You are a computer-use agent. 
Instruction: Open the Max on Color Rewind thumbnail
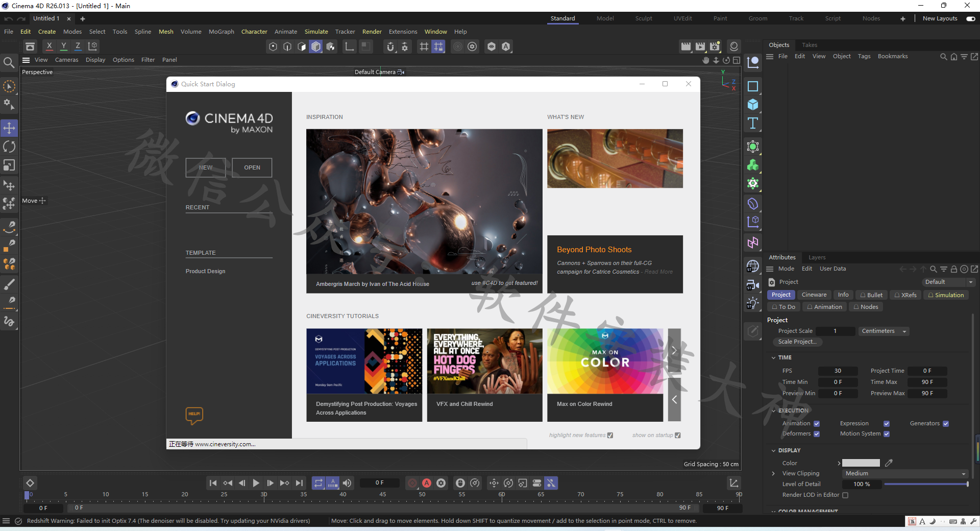pos(605,361)
